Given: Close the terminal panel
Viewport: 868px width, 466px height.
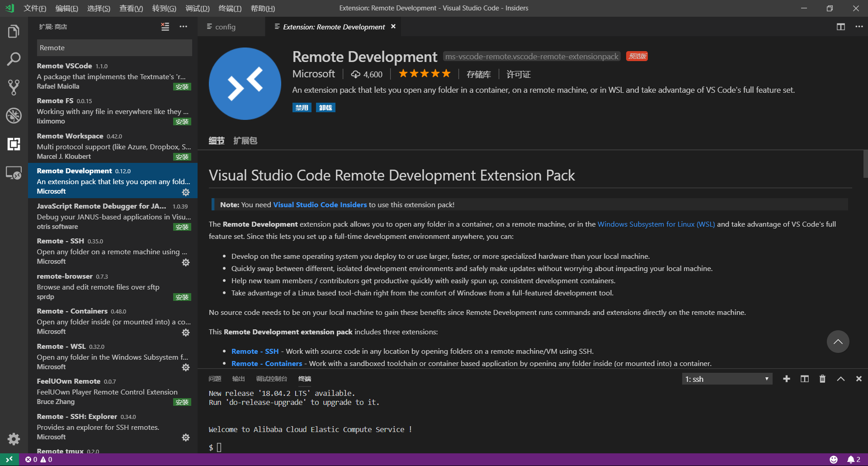Looking at the screenshot, I should (859, 379).
